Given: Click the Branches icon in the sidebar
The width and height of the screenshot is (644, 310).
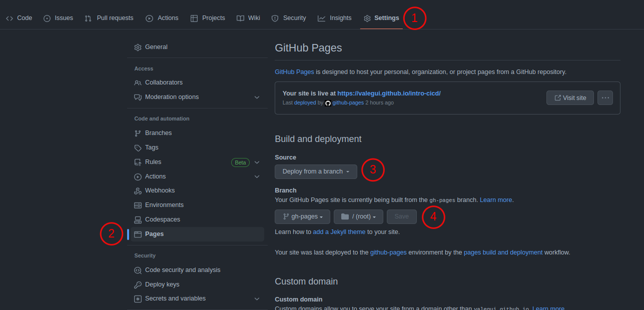Looking at the screenshot, I should (138, 132).
